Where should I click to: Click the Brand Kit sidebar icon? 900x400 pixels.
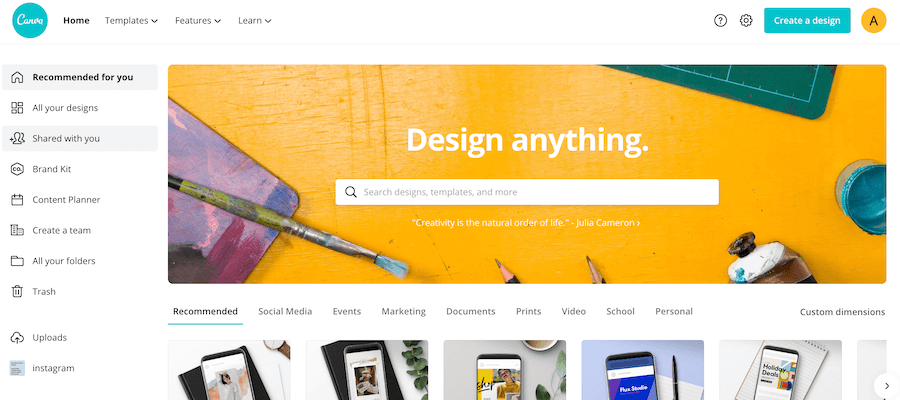point(17,169)
